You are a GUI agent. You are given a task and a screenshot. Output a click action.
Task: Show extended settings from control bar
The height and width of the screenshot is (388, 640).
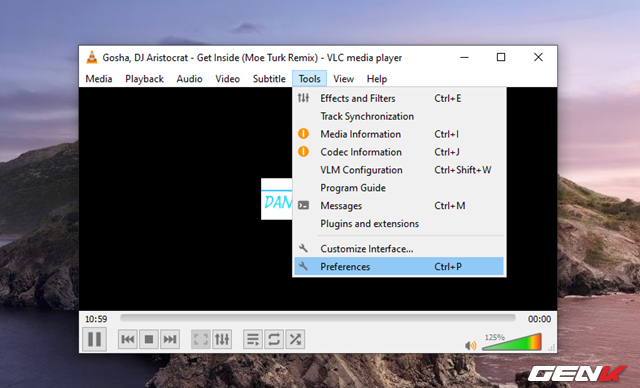[x=222, y=339]
